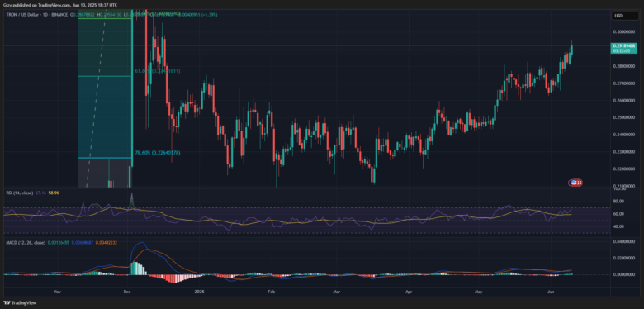Screen dimensions: 644x309
Task: Click the 78.60% Fibonacci level label
Action: [157, 153]
